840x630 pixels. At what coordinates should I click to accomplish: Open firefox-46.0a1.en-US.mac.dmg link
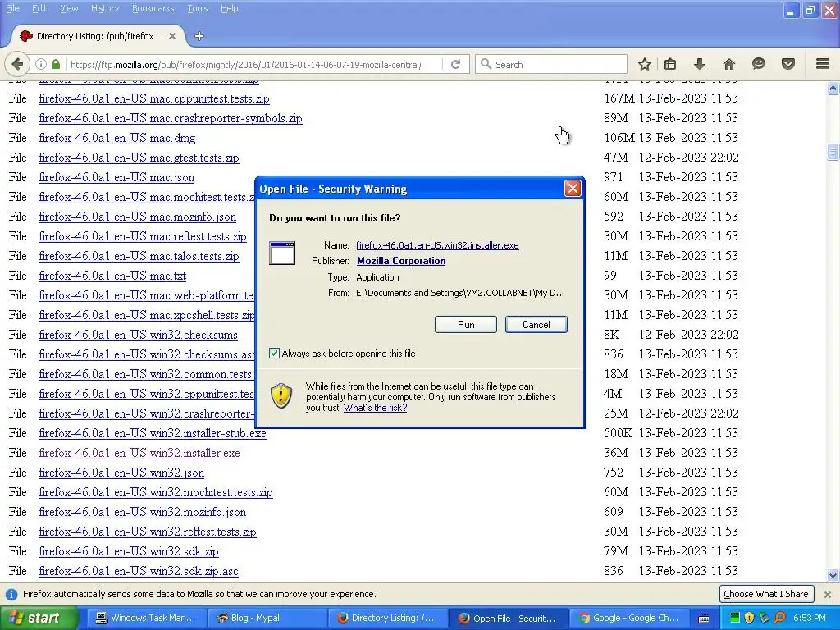[x=116, y=138]
